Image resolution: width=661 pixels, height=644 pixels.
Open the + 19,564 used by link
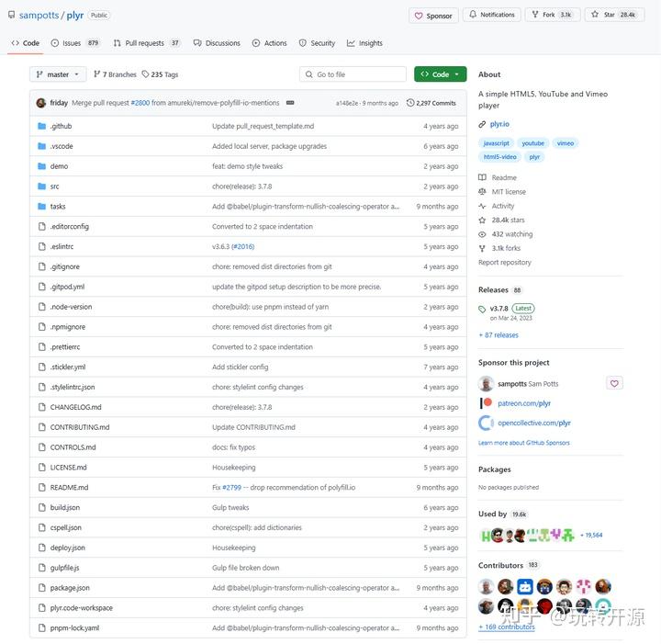591,536
